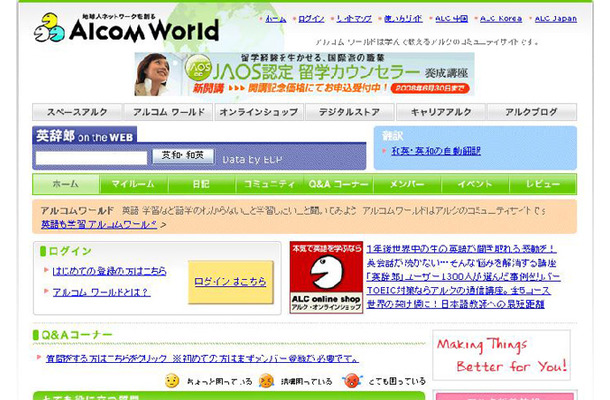Click the yellow ログインはこちら button
Screen dimensions: 610x400
[x=231, y=282]
